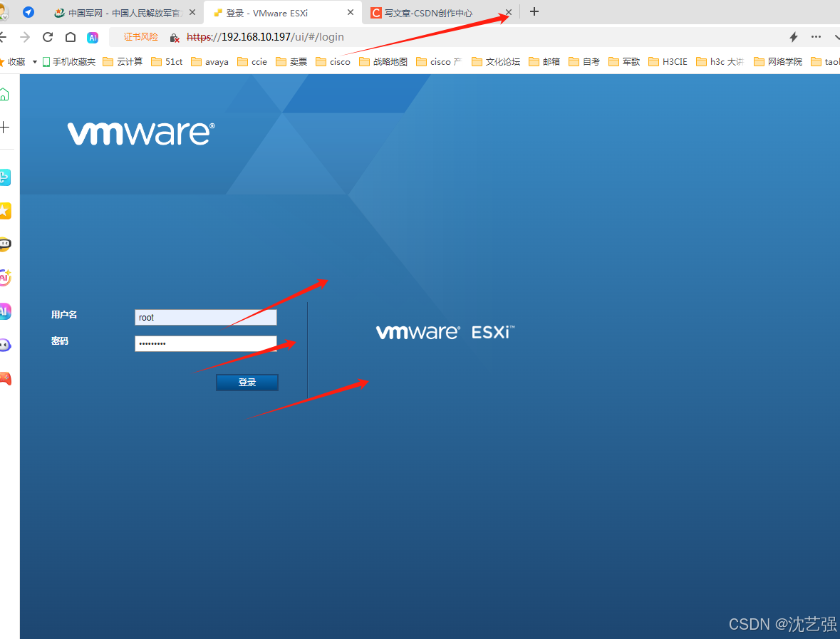Reload the current page

48,37
